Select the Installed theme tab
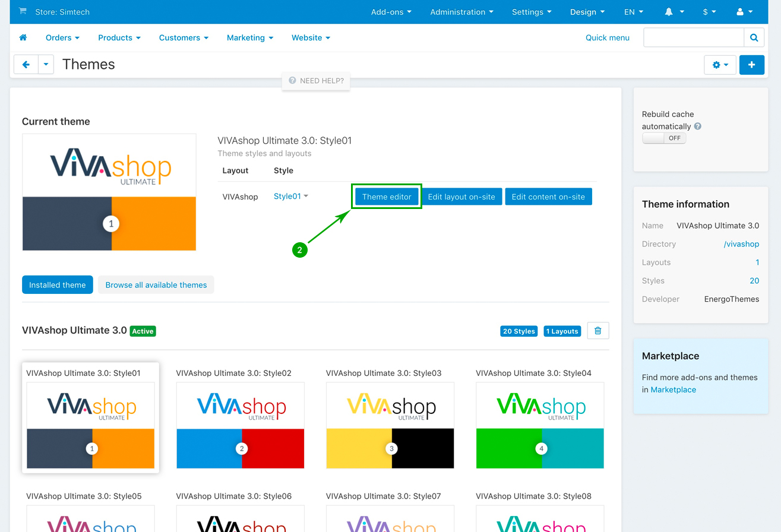The height and width of the screenshot is (532, 781). [x=58, y=284]
